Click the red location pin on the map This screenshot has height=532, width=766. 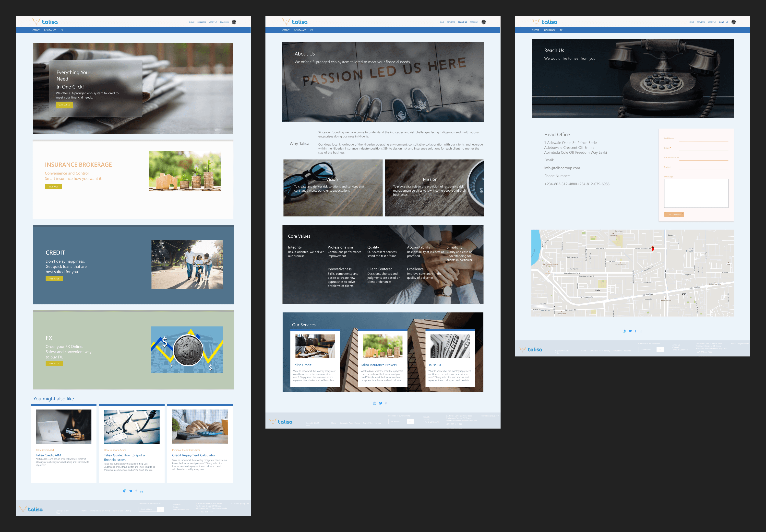(x=653, y=249)
